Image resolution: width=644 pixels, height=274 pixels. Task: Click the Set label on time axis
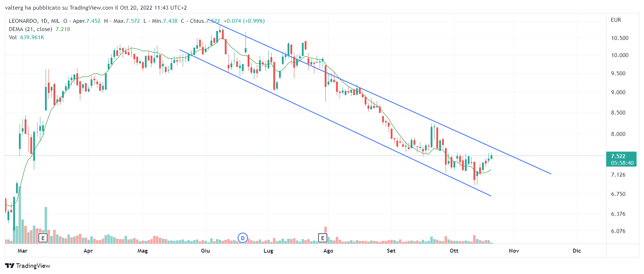coord(391,251)
